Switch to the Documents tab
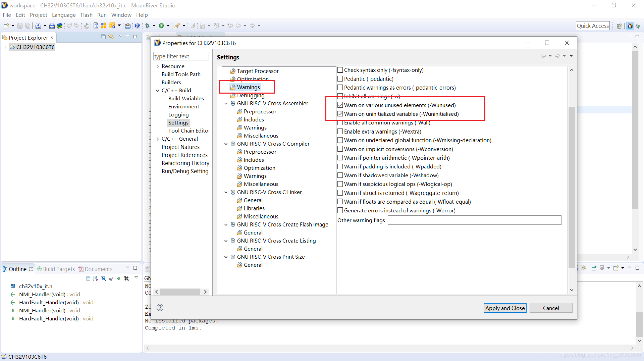The width and height of the screenshot is (644, 361). [x=95, y=269]
